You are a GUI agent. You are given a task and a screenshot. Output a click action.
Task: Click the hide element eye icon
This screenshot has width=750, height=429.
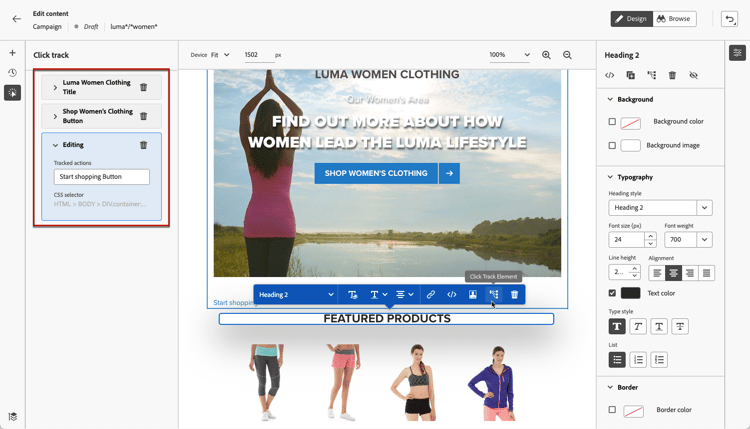[693, 75]
